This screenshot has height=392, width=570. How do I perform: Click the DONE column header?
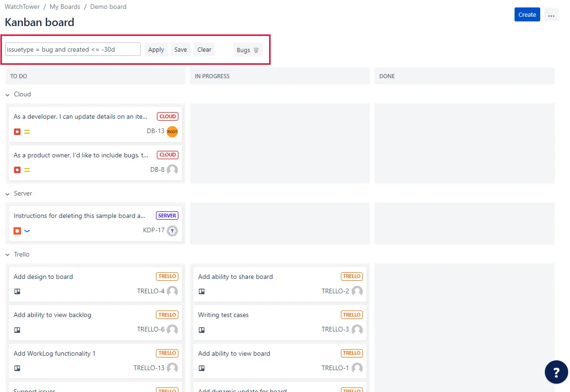tap(464, 76)
